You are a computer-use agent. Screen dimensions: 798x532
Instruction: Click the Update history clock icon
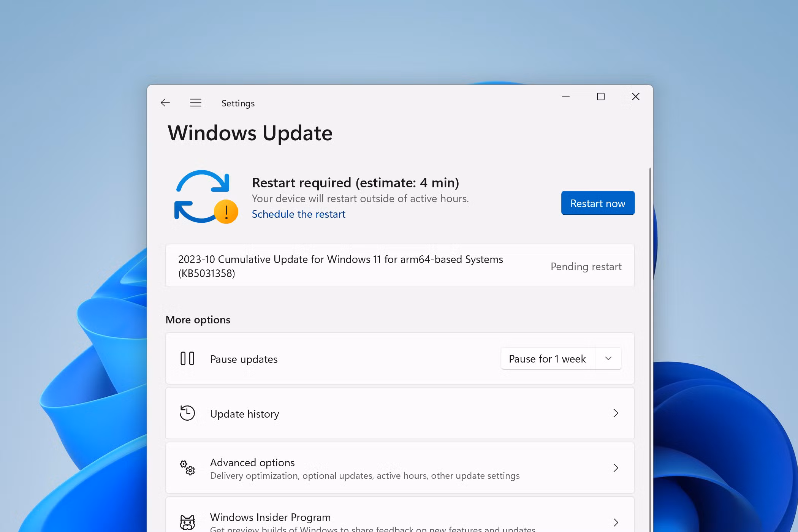[187, 413]
